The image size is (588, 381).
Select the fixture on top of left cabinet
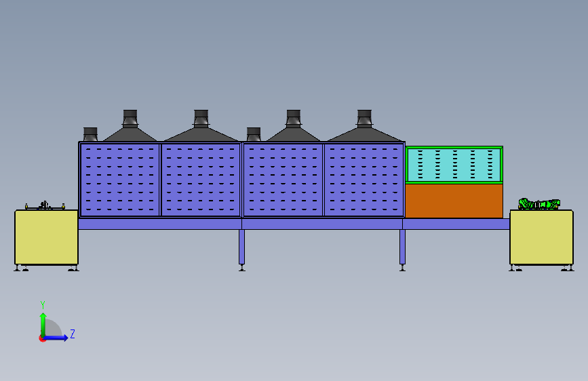tap(45, 205)
